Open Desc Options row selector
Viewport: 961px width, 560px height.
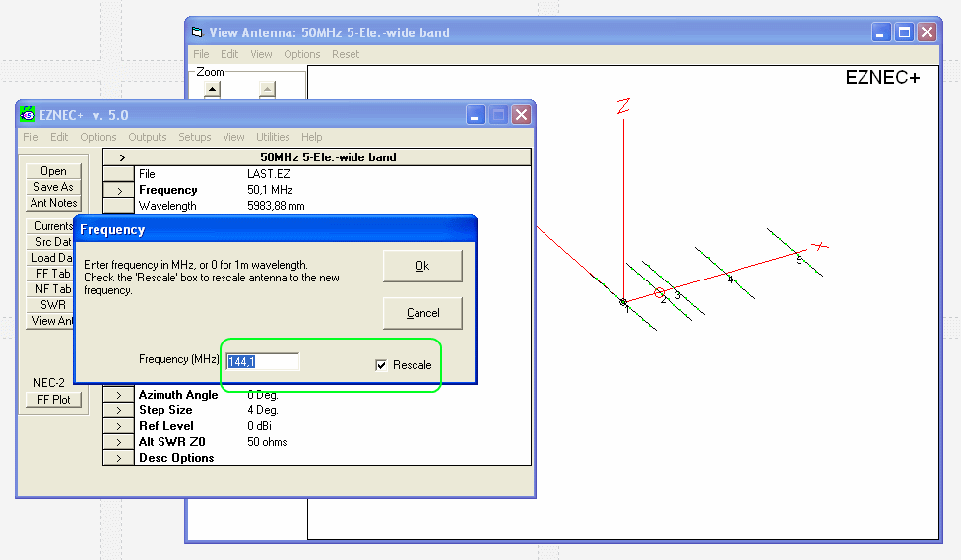coord(119,458)
